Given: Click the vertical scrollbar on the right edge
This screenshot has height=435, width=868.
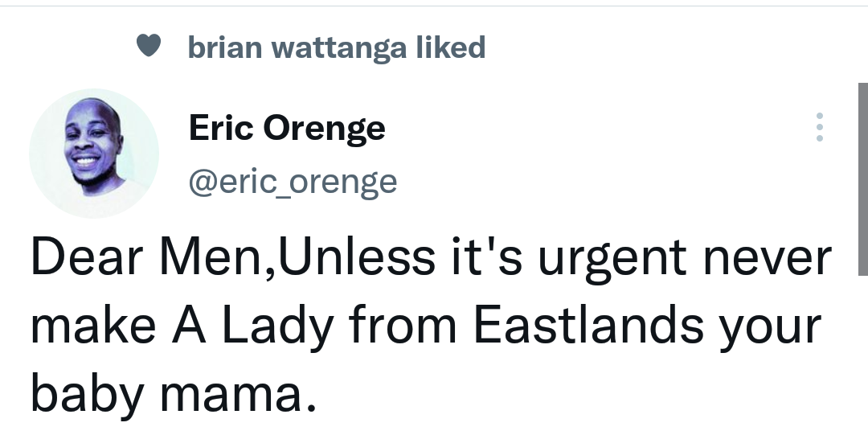Looking at the screenshot, I should click(x=862, y=179).
